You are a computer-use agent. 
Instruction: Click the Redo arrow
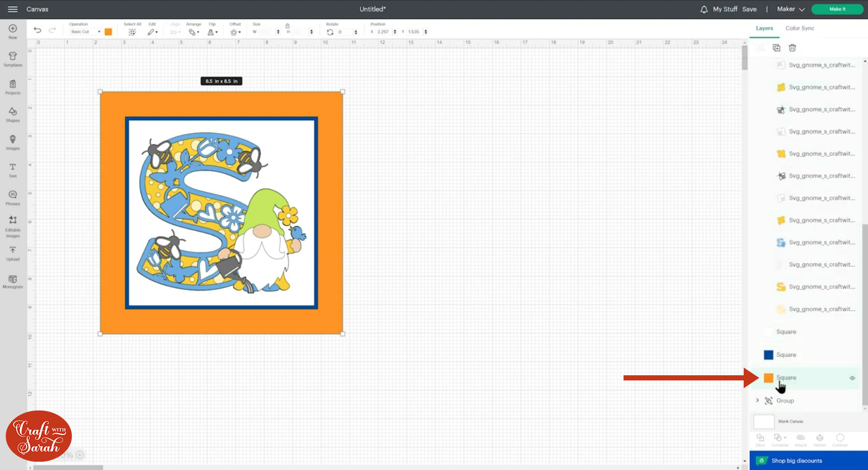pyautogui.click(x=52, y=30)
